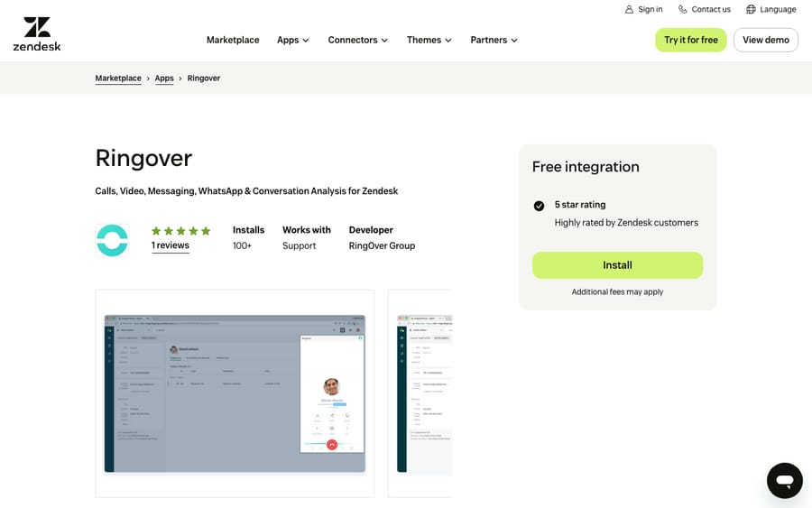Expand the Themes dropdown menu
Image resolution: width=812 pixels, height=508 pixels.
429,40
